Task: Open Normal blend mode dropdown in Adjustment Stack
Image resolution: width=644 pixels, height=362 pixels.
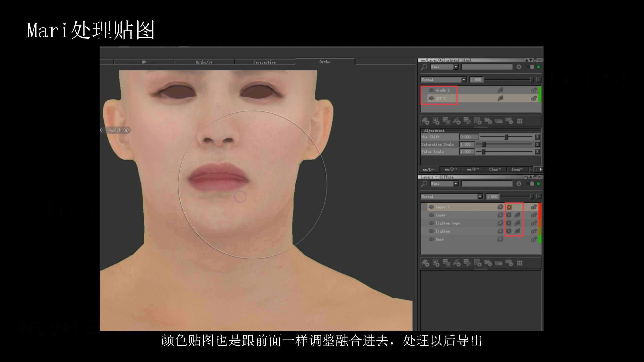Action: click(444, 80)
